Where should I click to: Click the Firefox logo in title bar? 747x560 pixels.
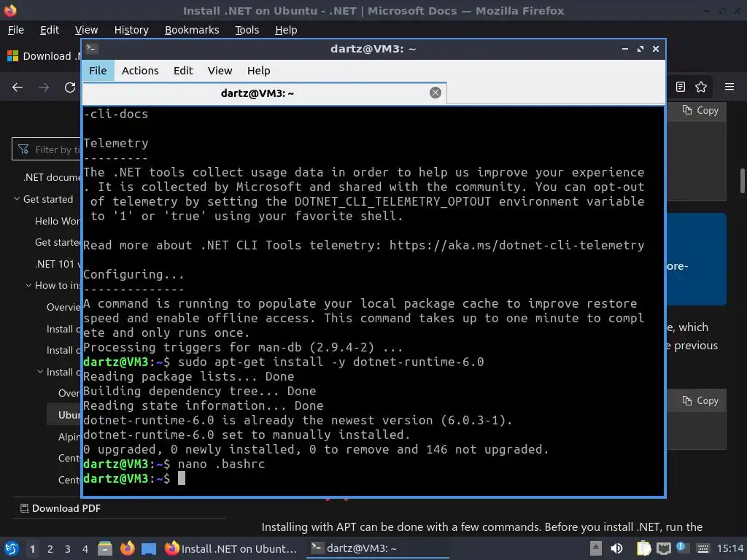coord(10,10)
